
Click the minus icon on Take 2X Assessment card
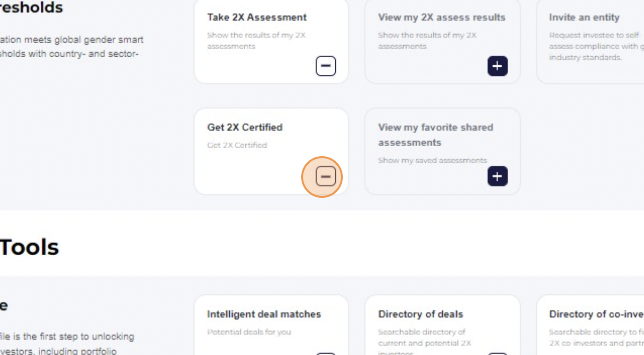click(x=326, y=66)
